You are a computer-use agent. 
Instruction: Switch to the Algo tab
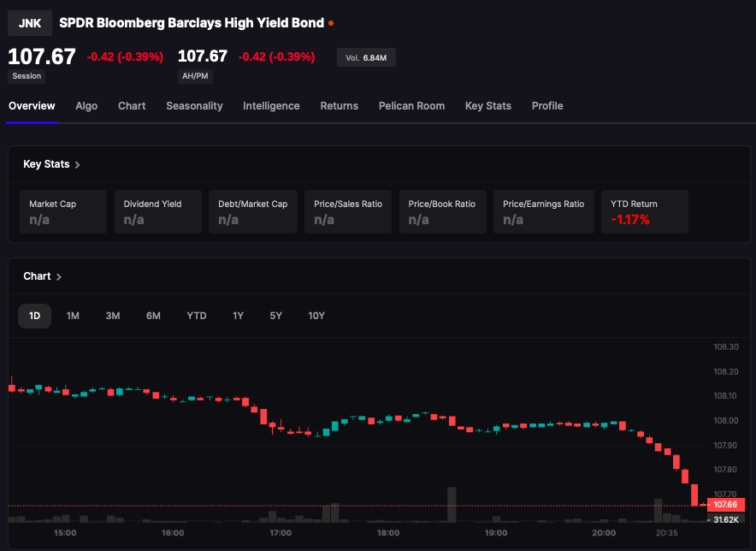click(x=86, y=106)
